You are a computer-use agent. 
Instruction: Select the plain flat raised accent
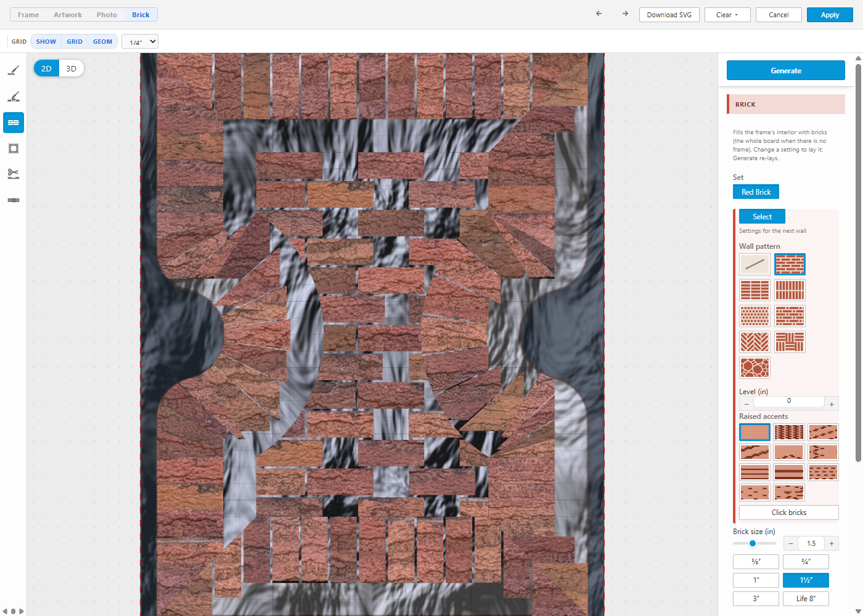pos(755,432)
